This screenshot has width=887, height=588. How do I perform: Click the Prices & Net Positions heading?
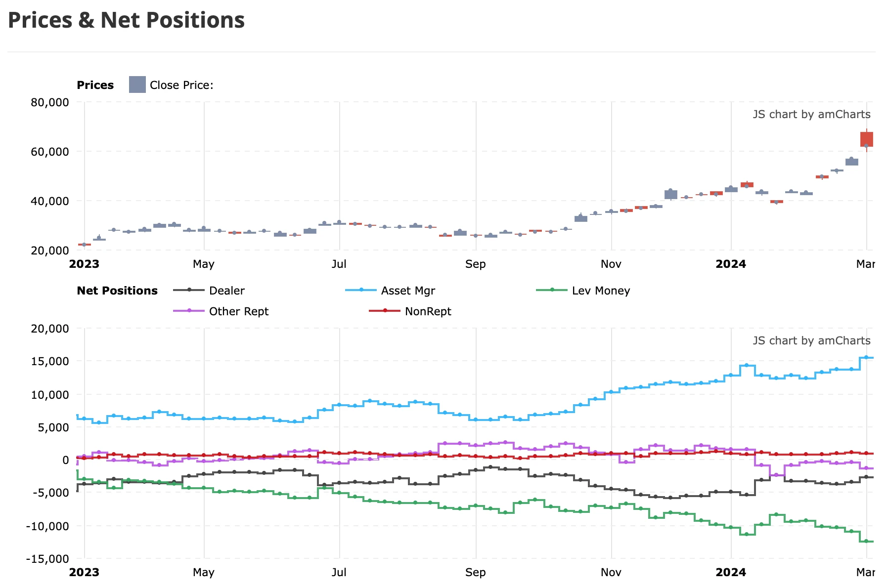[x=127, y=20]
